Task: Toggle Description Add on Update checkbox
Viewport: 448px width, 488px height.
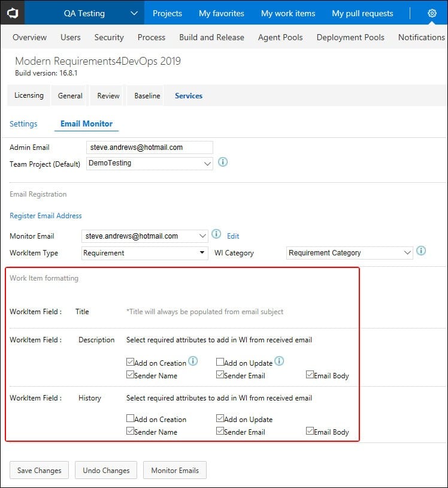Action: click(220, 362)
